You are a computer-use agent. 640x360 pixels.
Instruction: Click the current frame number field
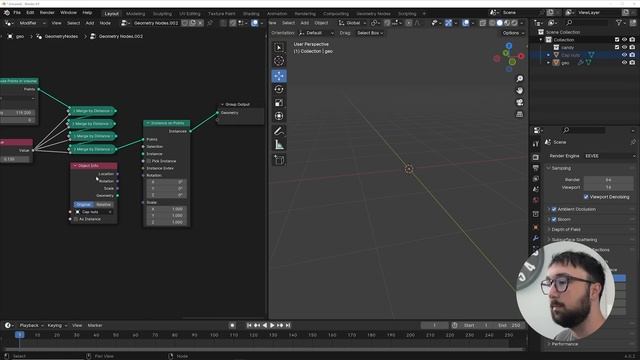pos(435,325)
